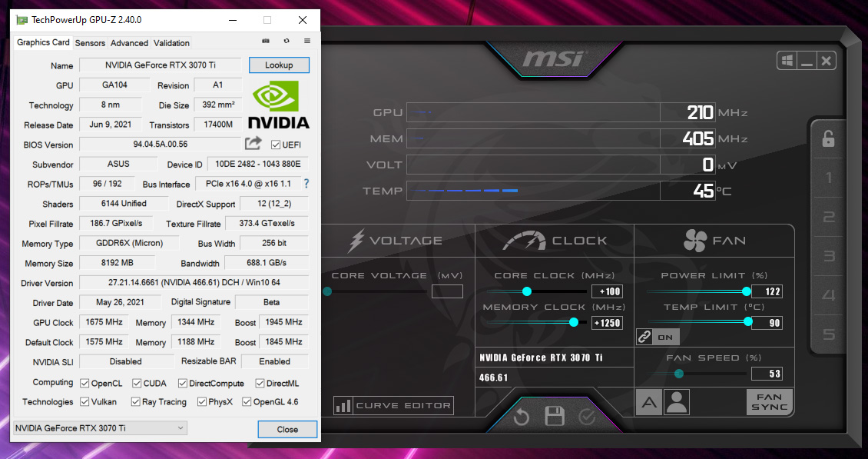This screenshot has height=459, width=868.
Task: Open the Validation tab
Action: (x=171, y=43)
